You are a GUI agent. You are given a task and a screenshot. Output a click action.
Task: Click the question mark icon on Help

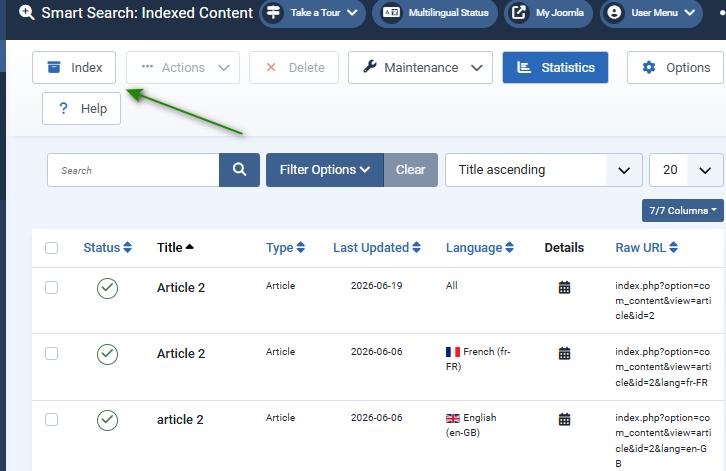tap(63, 108)
